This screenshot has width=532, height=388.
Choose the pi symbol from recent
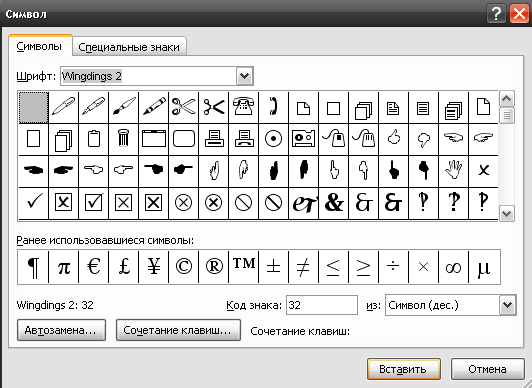(x=64, y=267)
